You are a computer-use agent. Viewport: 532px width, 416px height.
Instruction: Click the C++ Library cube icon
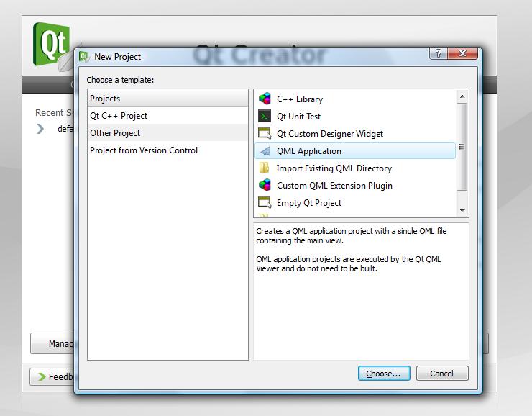[265, 99]
